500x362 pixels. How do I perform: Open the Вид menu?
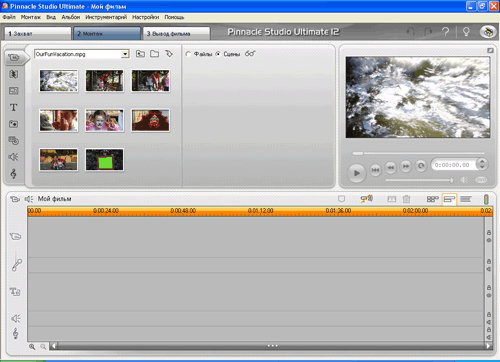point(51,17)
